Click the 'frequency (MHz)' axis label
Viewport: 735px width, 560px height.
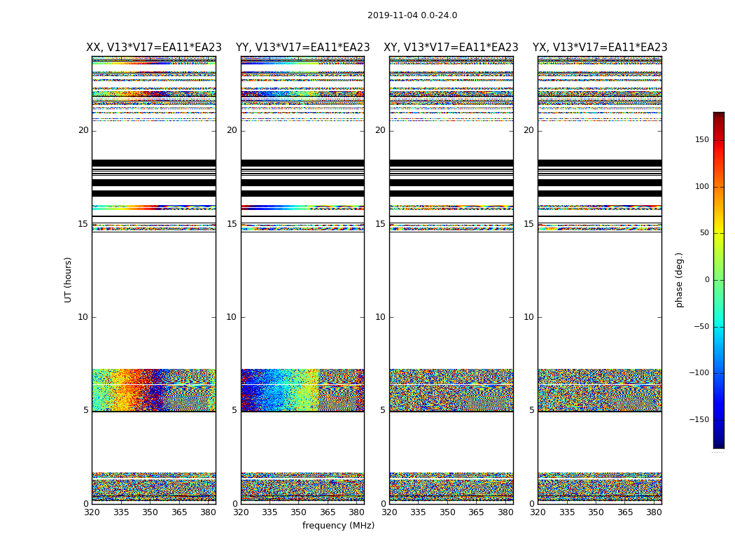click(338, 525)
